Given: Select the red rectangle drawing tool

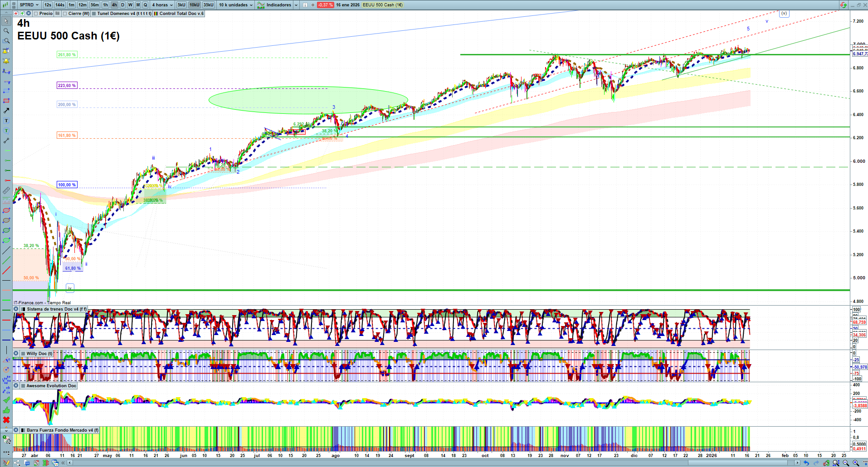Looking at the screenshot, I should [x=6, y=101].
